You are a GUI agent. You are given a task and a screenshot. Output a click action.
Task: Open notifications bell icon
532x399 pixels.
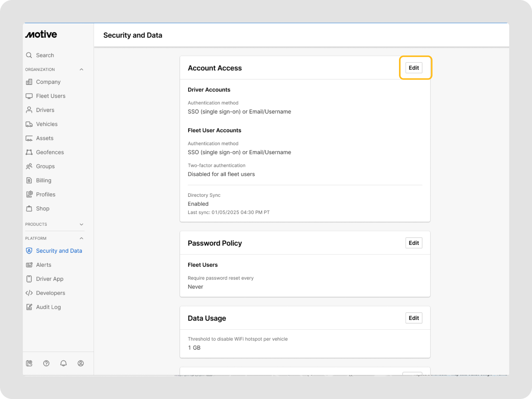[x=63, y=363]
